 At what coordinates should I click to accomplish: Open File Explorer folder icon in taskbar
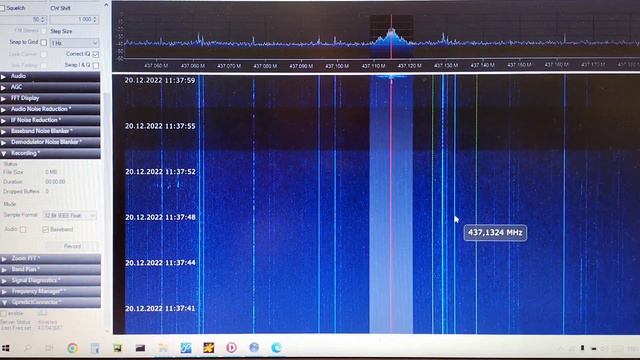pos(163,348)
